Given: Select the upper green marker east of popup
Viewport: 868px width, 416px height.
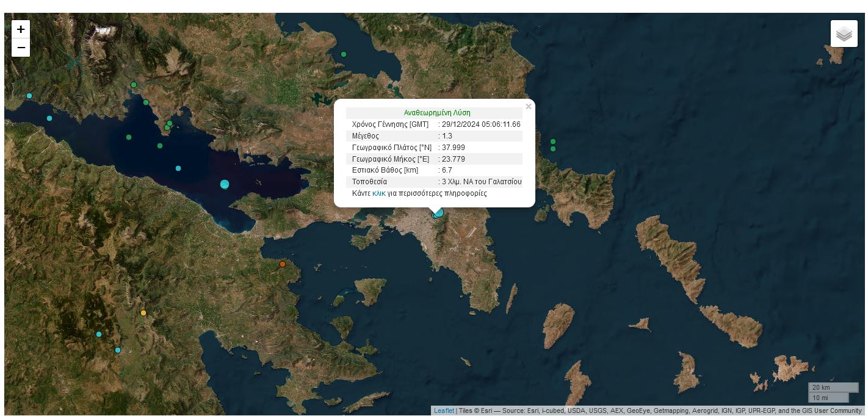Looking at the screenshot, I should (553, 142).
